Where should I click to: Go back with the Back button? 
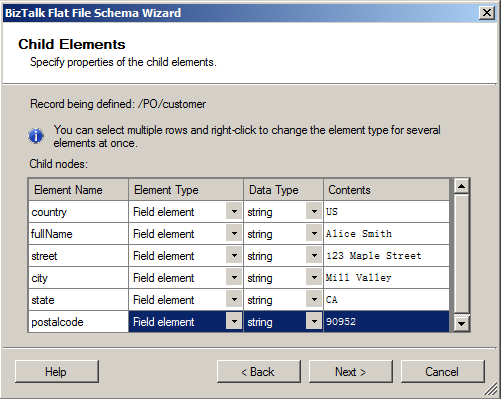click(259, 371)
